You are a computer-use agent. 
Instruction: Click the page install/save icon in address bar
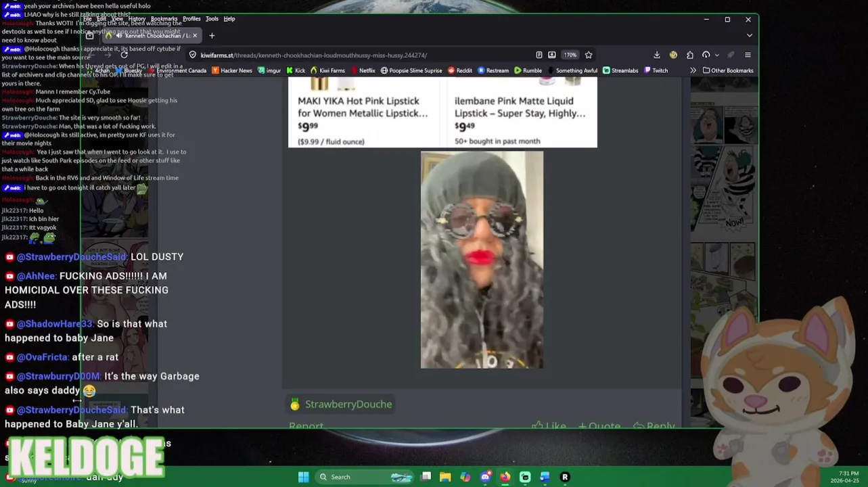(552, 55)
